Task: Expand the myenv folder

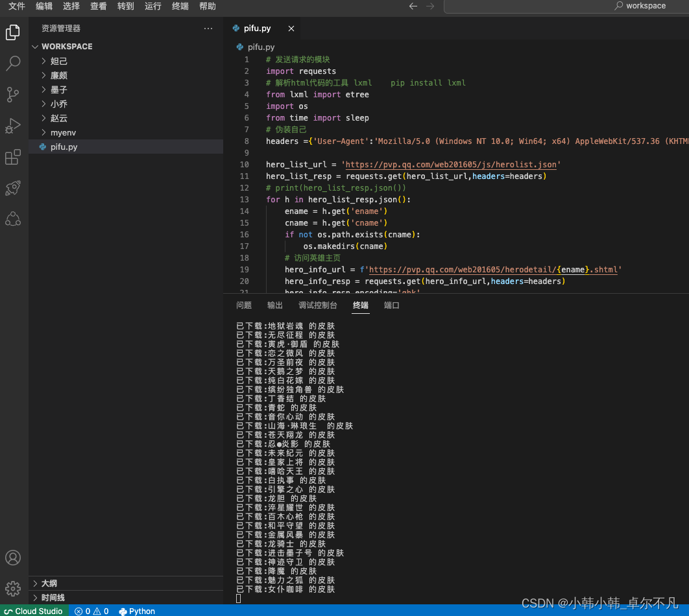Action: pyautogui.click(x=126, y=132)
